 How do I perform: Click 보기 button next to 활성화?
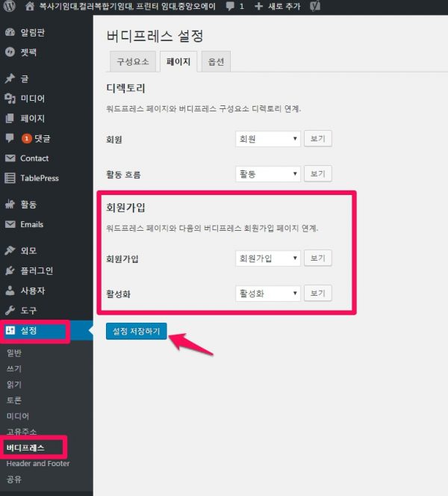[x=317, y=293]
